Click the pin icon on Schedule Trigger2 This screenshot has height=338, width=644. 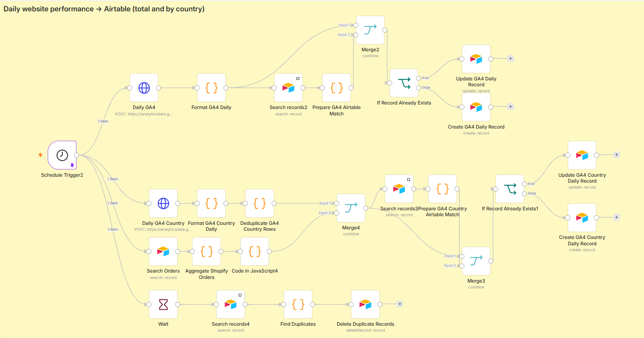pyautogui.click(x=72, y=165)
